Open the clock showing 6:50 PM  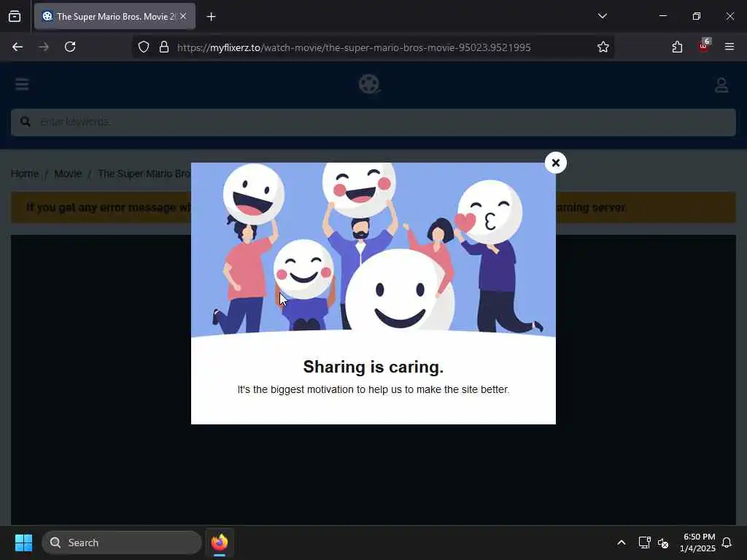coord(698,542)
